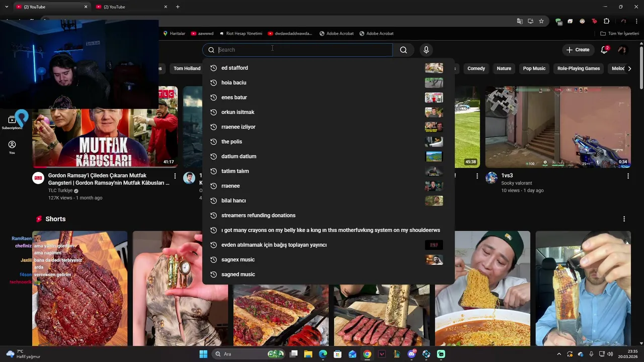Image resolution: width=644 pixels, height=362 pixels.
Task: Open the Shorts section options menu
Action: point(624,219)
